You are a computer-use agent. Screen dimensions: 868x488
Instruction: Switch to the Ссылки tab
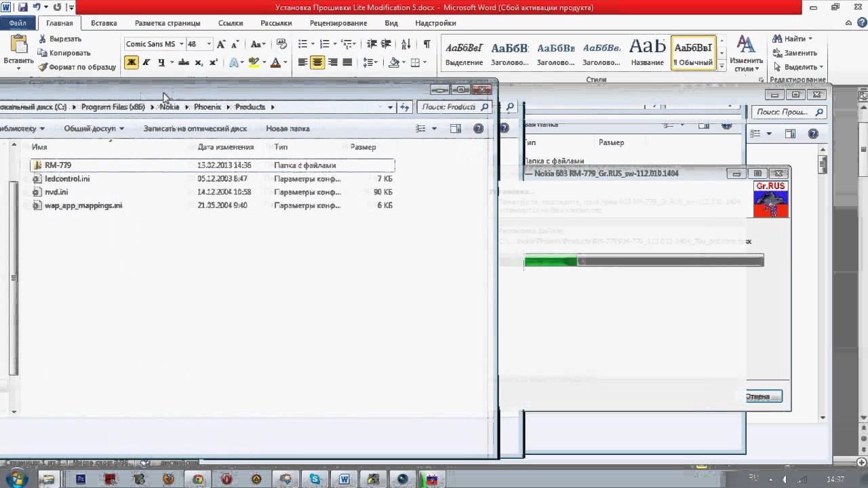click(x=231, y=23)
